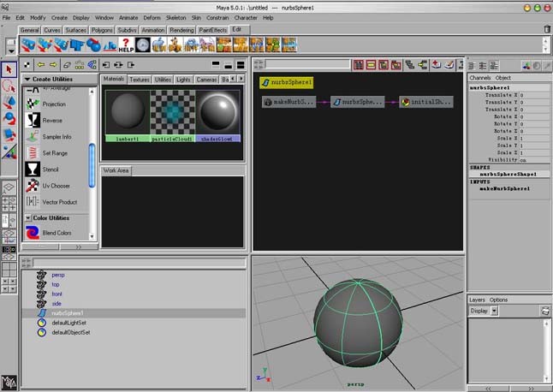Click the Blend Colors utility icon

(33, 233)
